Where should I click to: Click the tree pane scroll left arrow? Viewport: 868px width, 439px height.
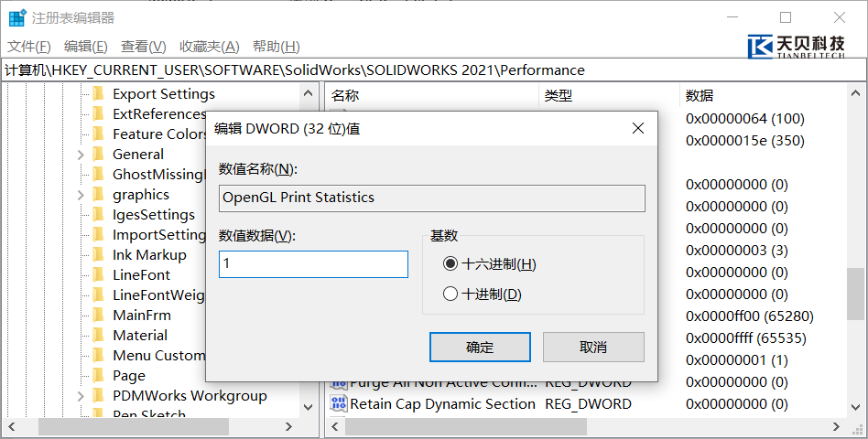pos(12,427)
